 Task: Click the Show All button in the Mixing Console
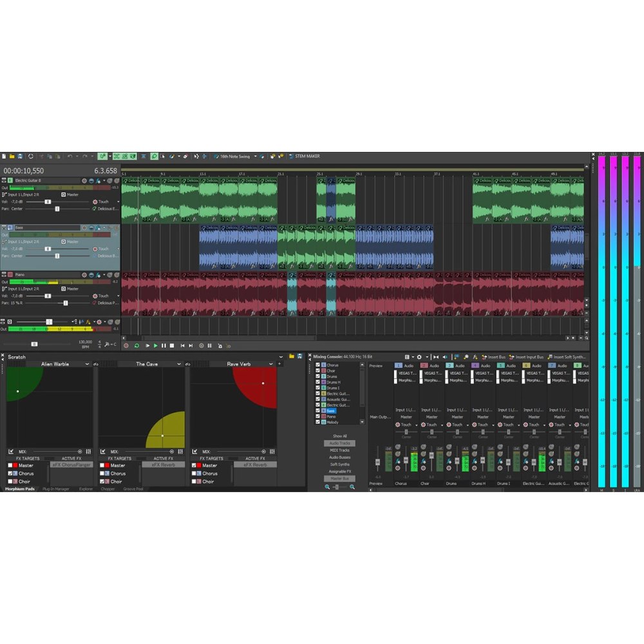click(339, 436)
